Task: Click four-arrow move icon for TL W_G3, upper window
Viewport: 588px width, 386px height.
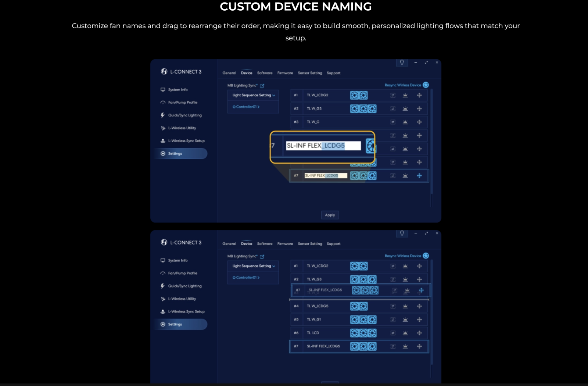Action: 419,109
